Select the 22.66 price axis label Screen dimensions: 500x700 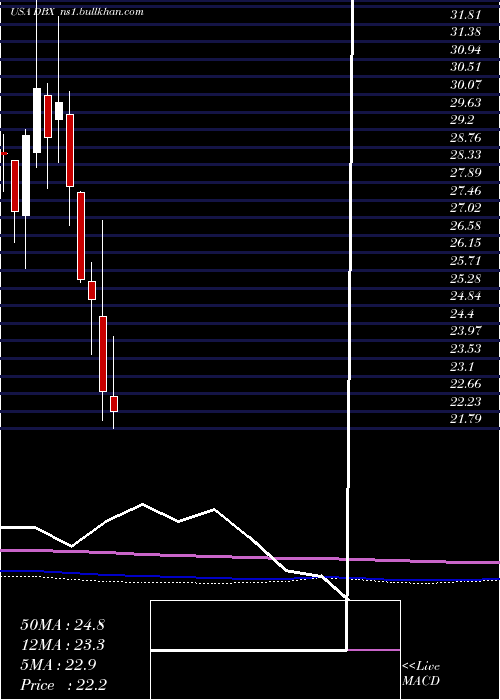tap(466, 384)
